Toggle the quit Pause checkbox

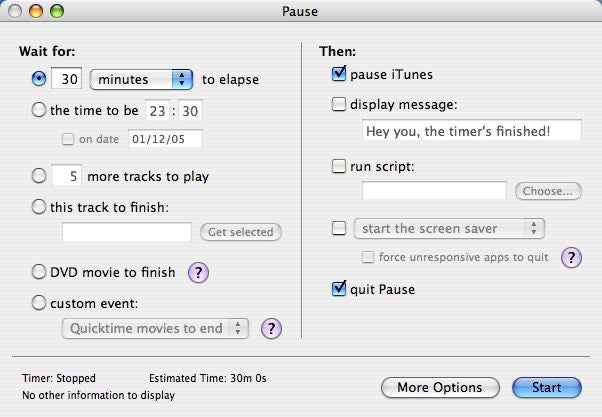(x=339, y=289)
